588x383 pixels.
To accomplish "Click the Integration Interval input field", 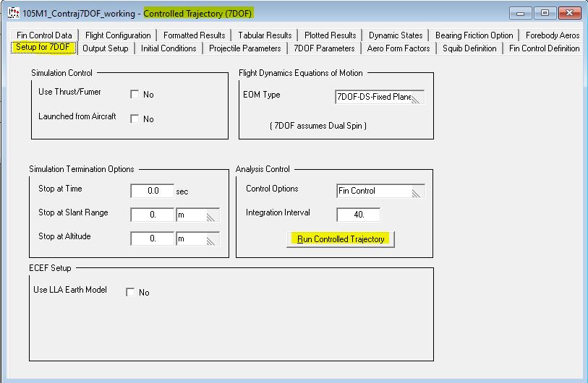I will pyautogui.click(x=358, y=215).
